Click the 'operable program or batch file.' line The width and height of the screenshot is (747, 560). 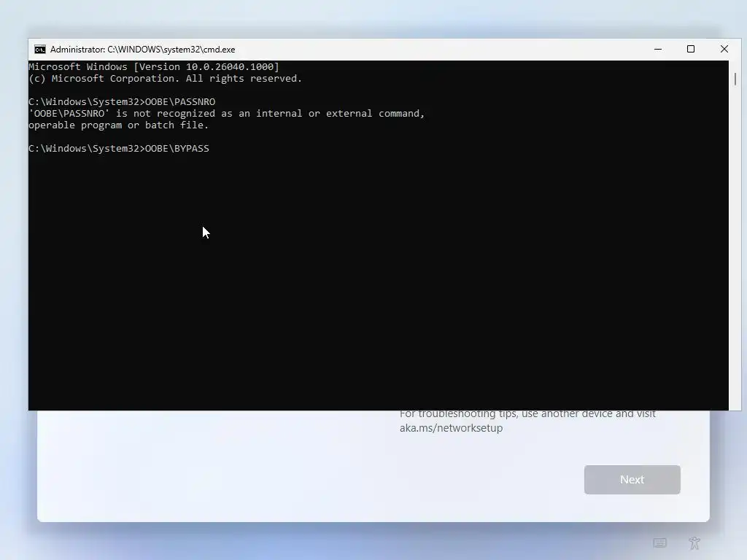click(119, 125)
